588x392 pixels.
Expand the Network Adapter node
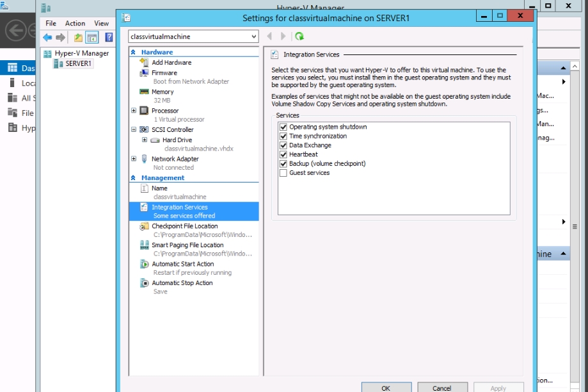click(134, 159)
